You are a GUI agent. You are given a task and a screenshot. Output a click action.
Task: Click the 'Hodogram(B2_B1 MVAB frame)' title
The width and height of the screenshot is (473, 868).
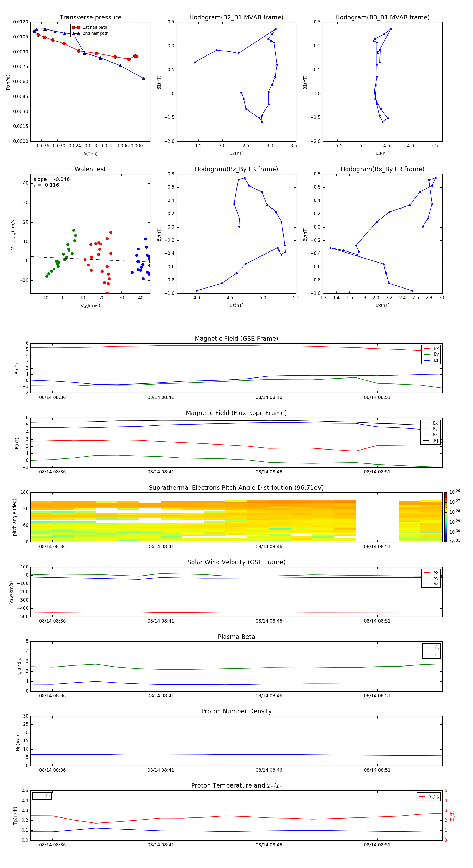tap(236, 18)
